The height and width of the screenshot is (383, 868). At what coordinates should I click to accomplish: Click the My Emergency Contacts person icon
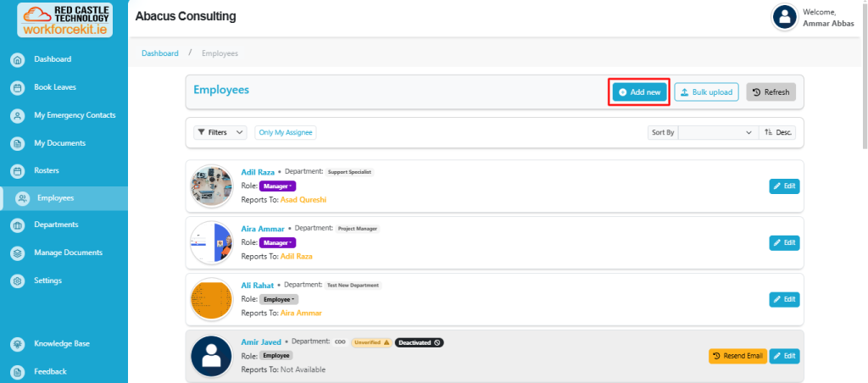[x=17, y=115]
